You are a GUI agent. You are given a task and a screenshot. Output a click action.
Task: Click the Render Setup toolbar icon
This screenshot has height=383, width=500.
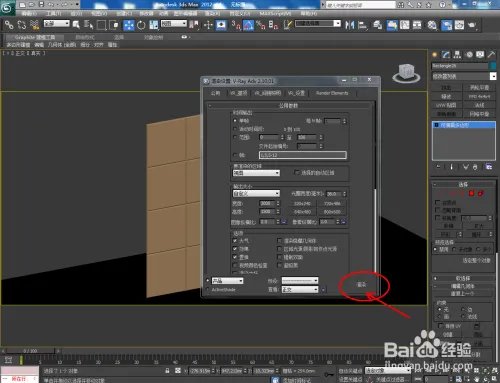coord(446,25)
